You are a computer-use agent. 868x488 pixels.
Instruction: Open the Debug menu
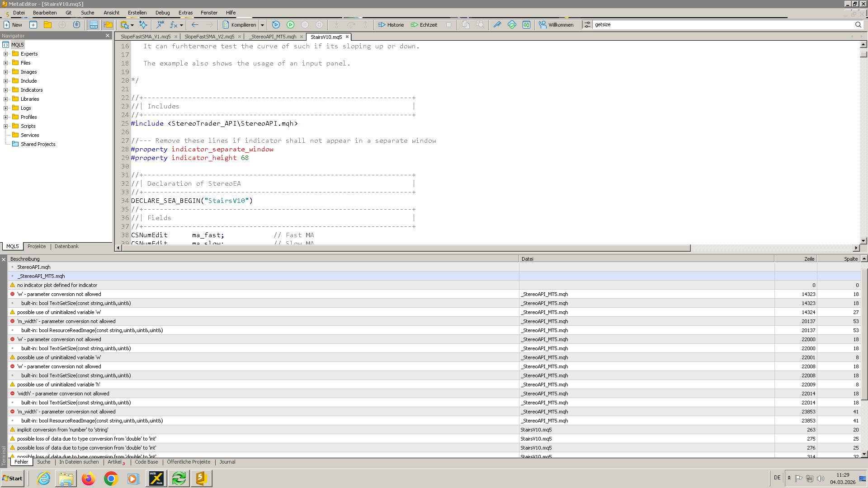point(162,13)
